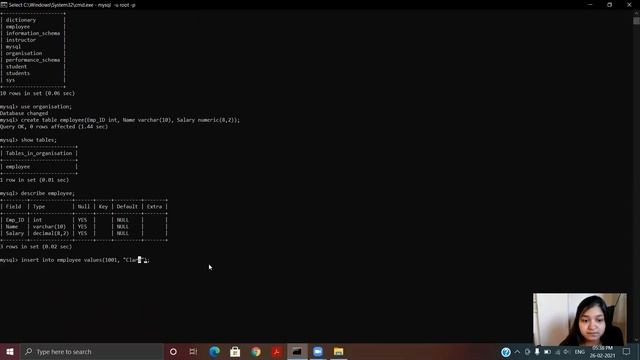Open the clock and date flyout
The image size is (640, 360).
pos(602,352)
